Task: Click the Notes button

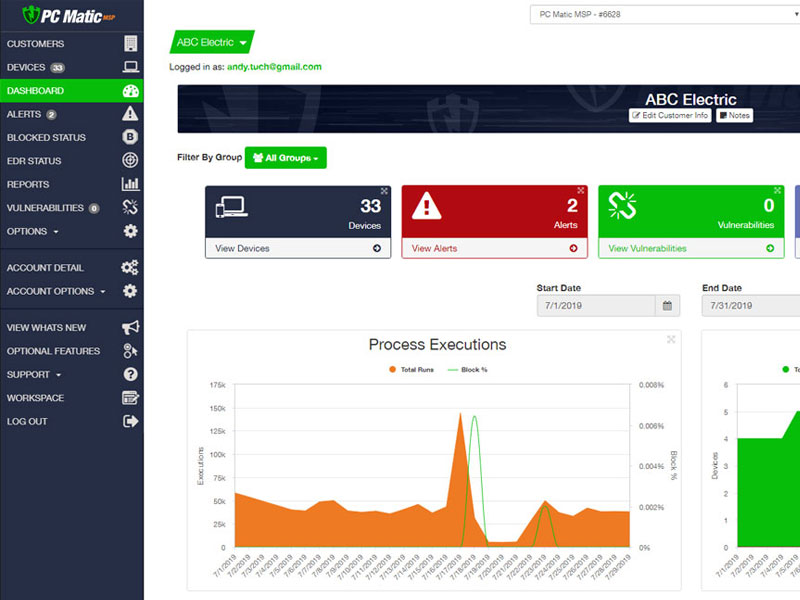Action: tap(734, 115)
